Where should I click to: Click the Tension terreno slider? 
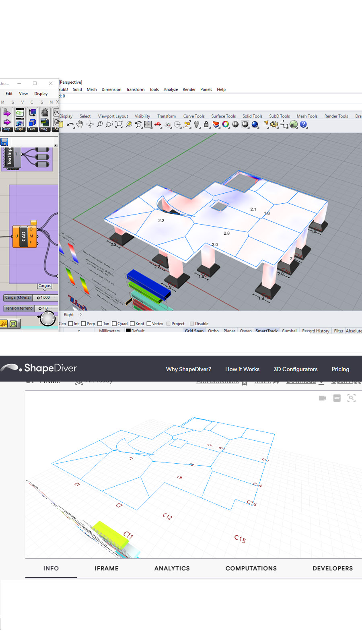(x=31, y=308)
